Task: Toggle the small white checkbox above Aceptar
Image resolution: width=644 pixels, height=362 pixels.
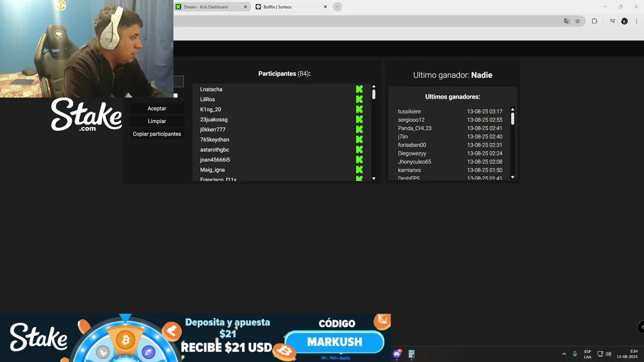Action: [176, 96]
